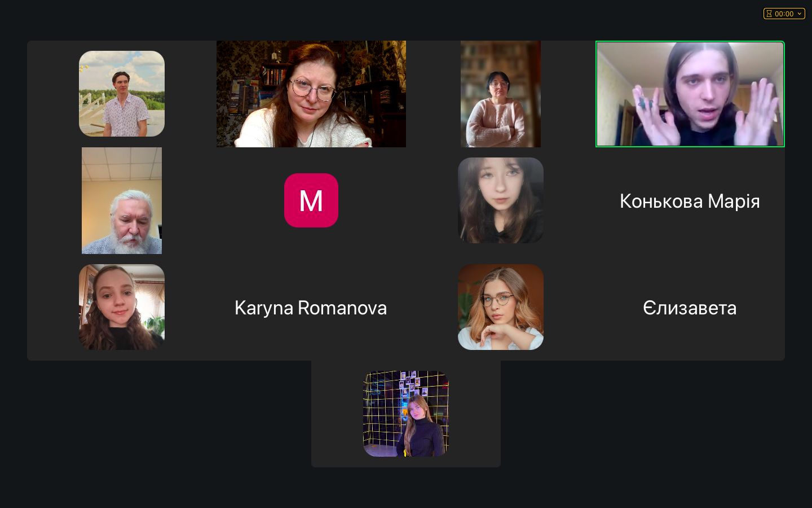Viewport: 812px width, 508px height.
Task: Select the man in floral shirt avatar
Action: tap(122, 94)
